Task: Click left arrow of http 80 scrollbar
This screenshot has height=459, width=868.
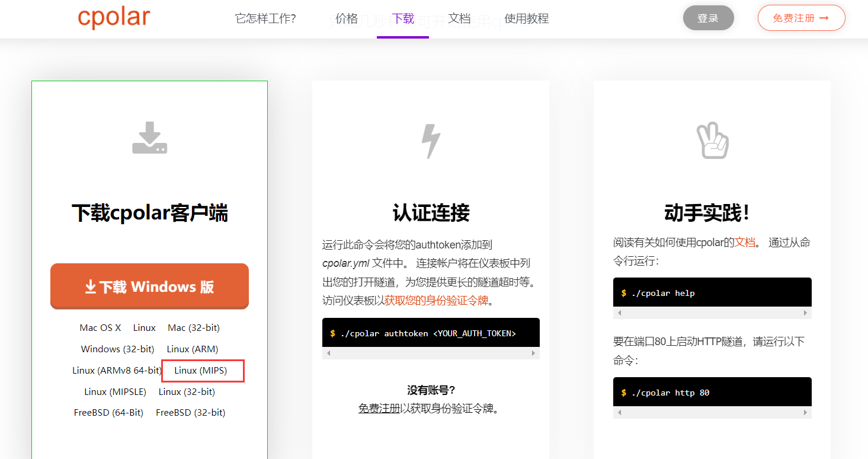Action: (620, 413)
